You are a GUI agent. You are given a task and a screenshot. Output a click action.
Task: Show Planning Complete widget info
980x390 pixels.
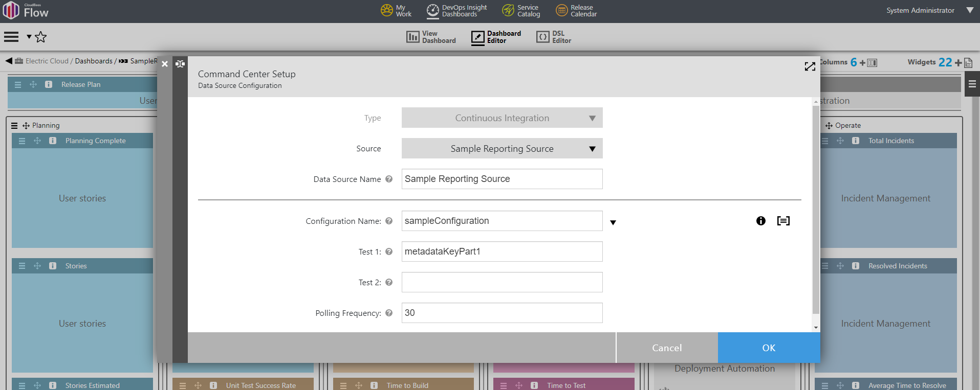pyautogui.click(x=53, y=141)
